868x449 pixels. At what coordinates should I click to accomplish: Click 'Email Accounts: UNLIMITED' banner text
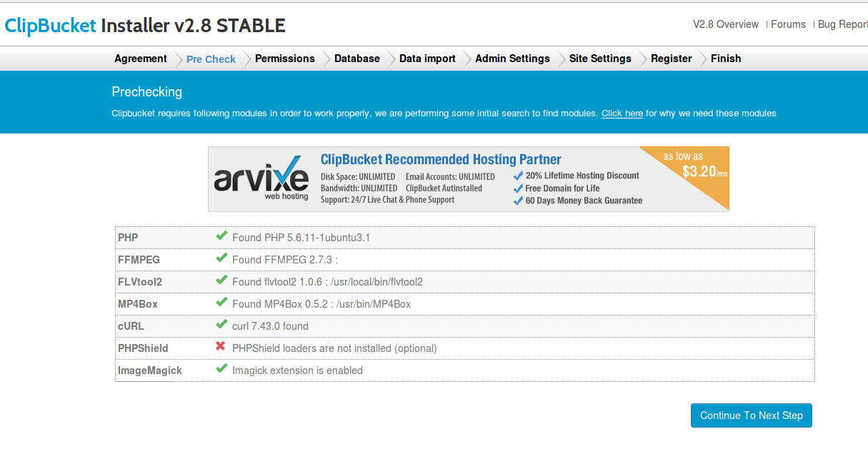(x=450, y=176)
